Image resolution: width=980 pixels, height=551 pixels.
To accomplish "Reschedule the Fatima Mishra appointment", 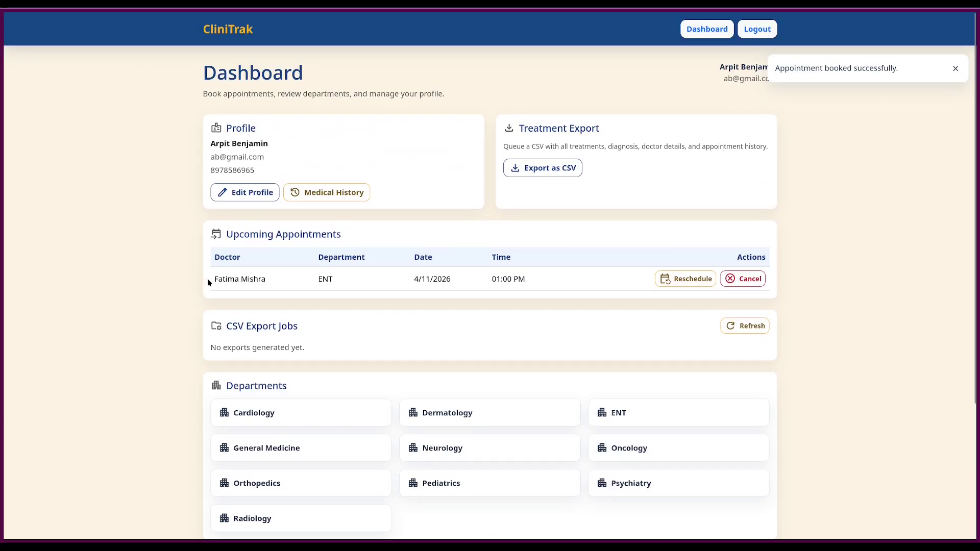I will 685,279.
